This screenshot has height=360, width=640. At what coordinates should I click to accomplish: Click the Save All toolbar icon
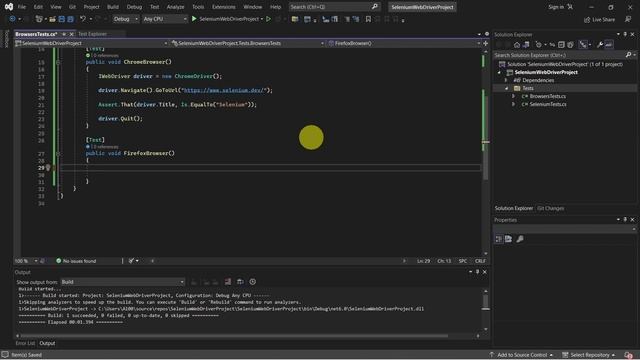pos(70,19)
